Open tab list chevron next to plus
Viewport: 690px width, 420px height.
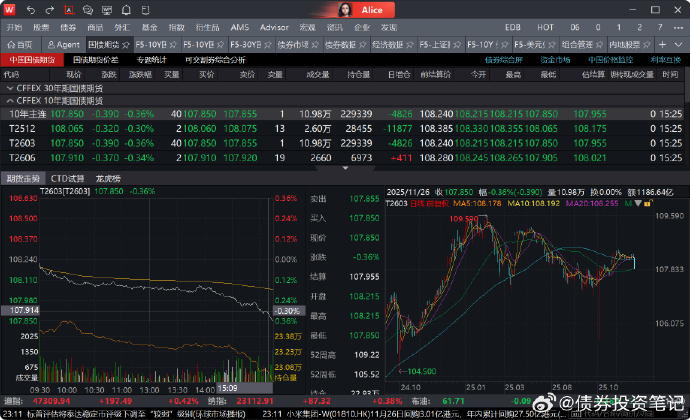click(x=678, y=44)
